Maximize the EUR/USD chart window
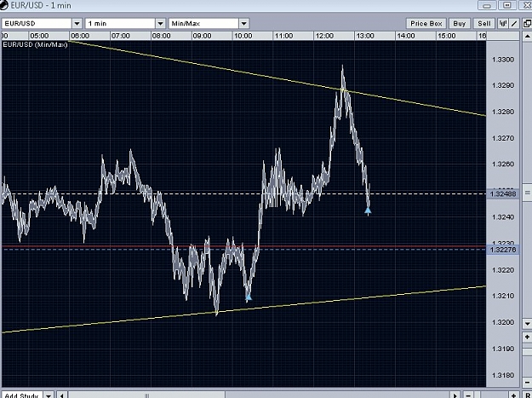532x398 pixels. point(507,5)
